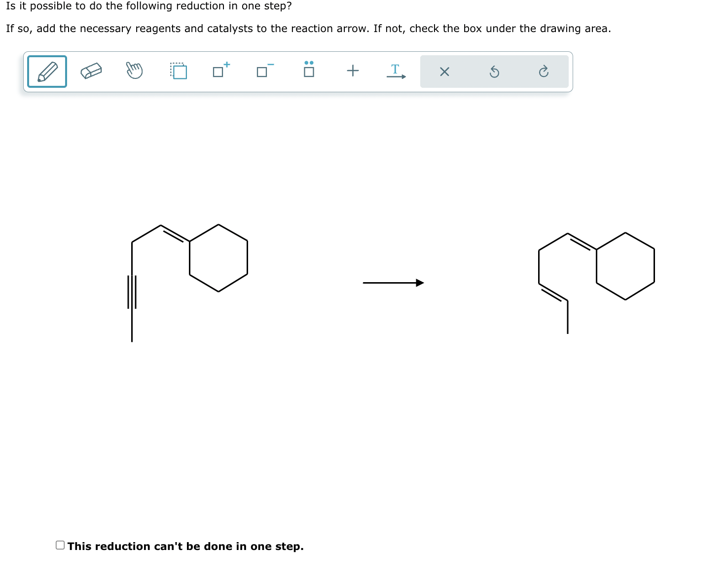
Task: Click inside the toolbar region
Action: click(296, 72)
